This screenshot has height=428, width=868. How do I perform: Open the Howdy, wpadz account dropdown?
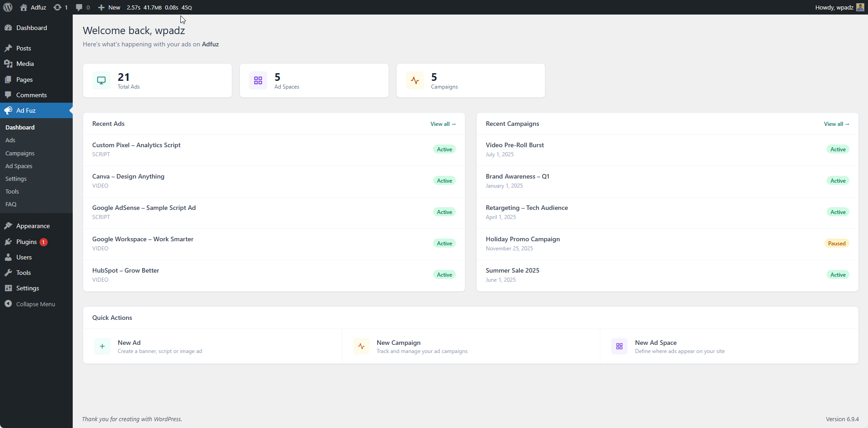(834, 7)
